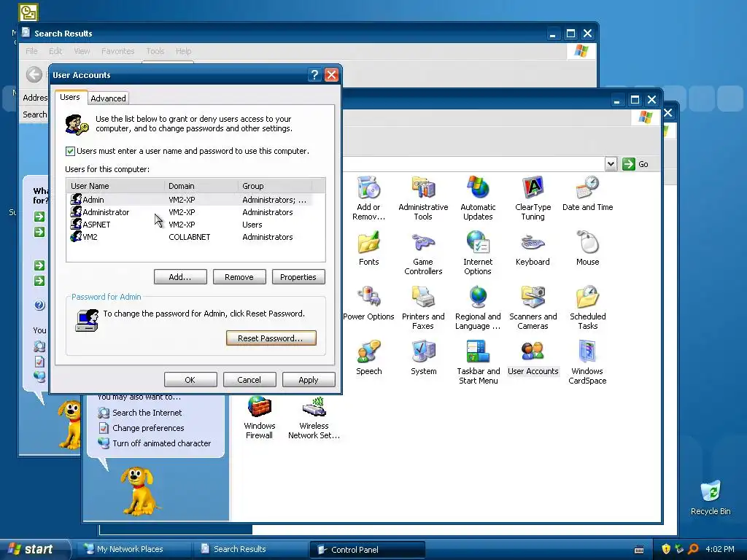Image resolution: width=747 pixels, height=560 pixels.
Task: Open the View menu in Search Results
Action: tap(82, 51)
